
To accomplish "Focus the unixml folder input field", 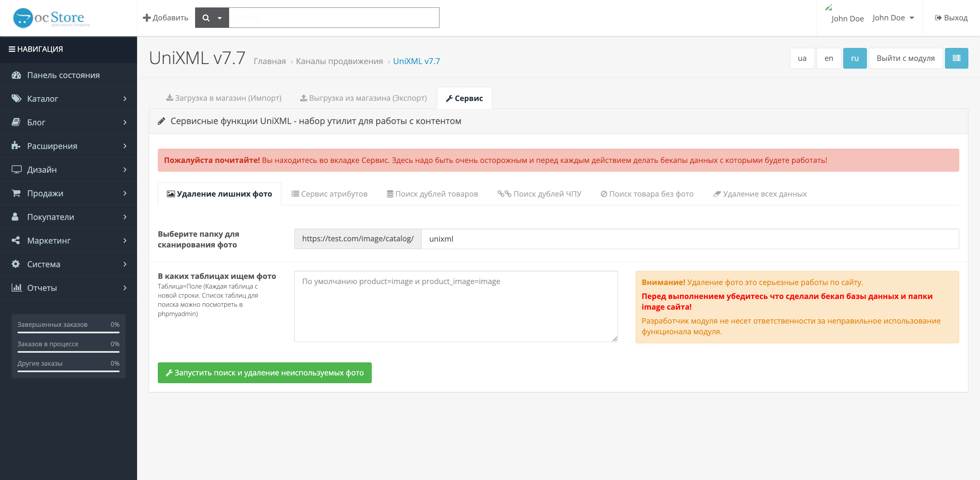I will click(x=690, y=239).
